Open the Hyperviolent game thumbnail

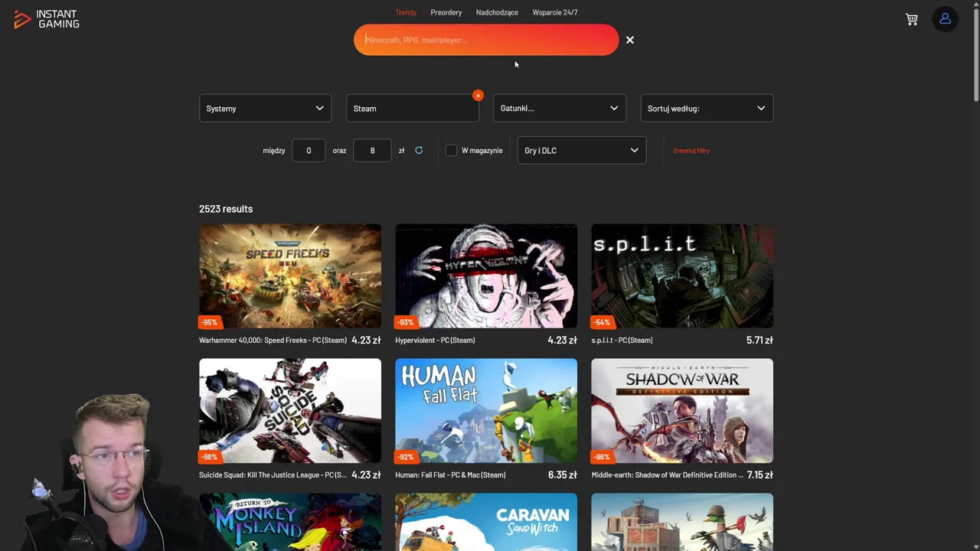click(486, 276)
